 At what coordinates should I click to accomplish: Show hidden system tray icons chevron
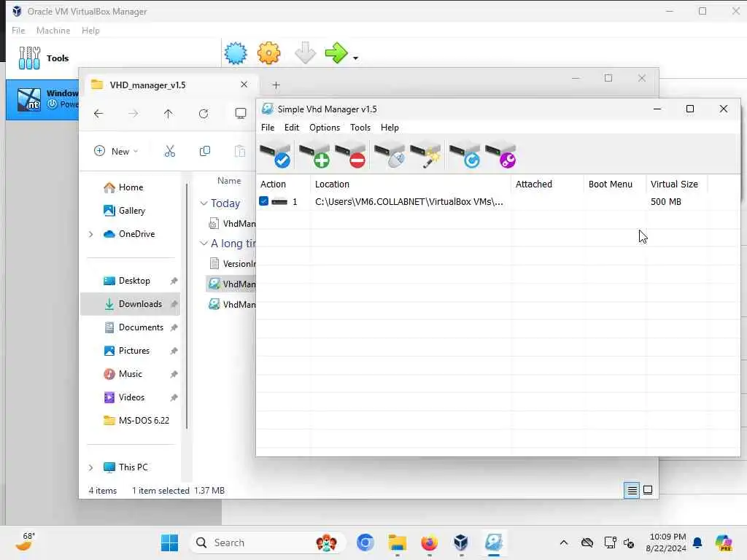pyautogui.click(x=564, y=542)
